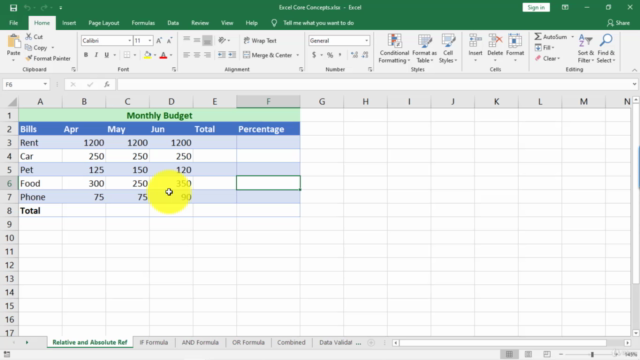This screenshot has width=640, height=360.
Task: Expand the Merge & Center dropdown arrow
Action: pyautogui.click(x=298, y=55)
